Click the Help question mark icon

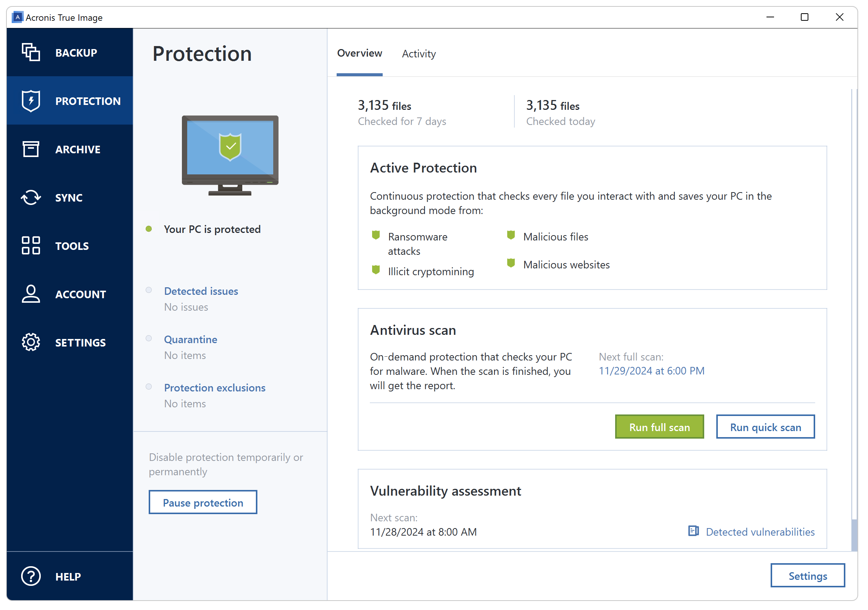click(30, 576)
